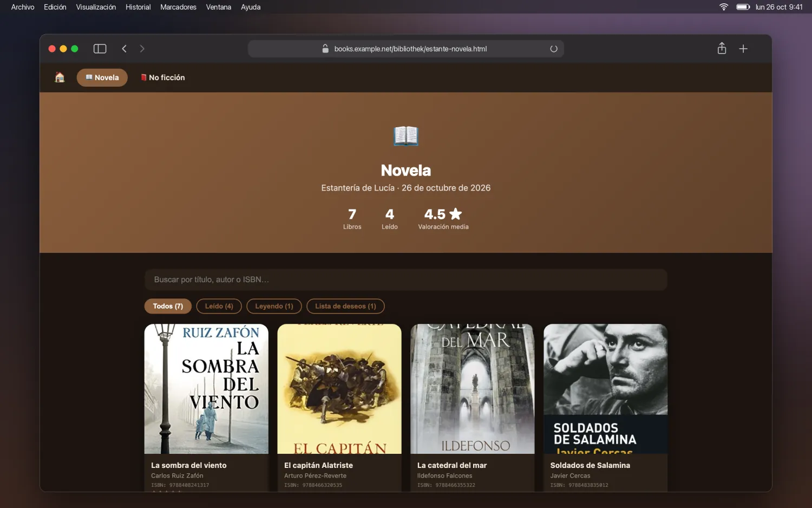Click author name Arturo Pérez-Reverte

tap(315, 476)
